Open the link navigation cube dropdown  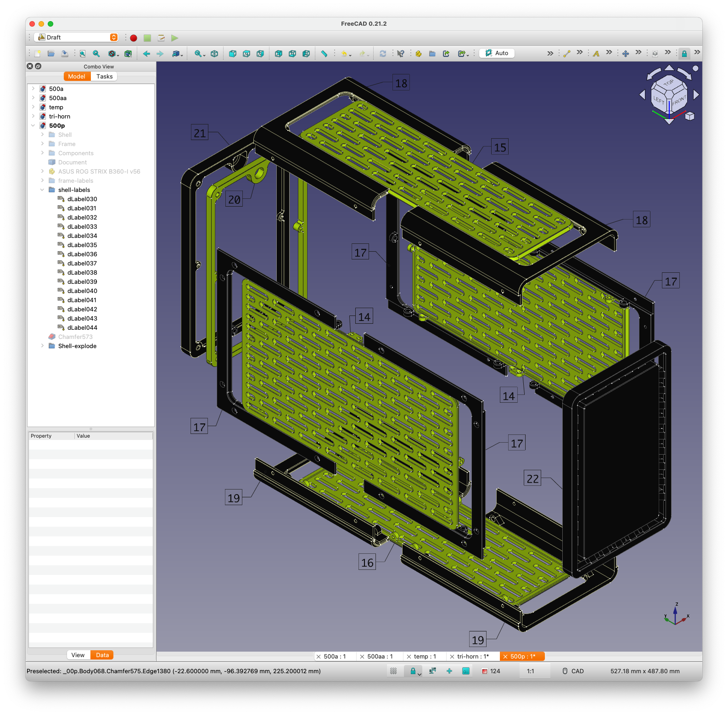pos(177,54)
